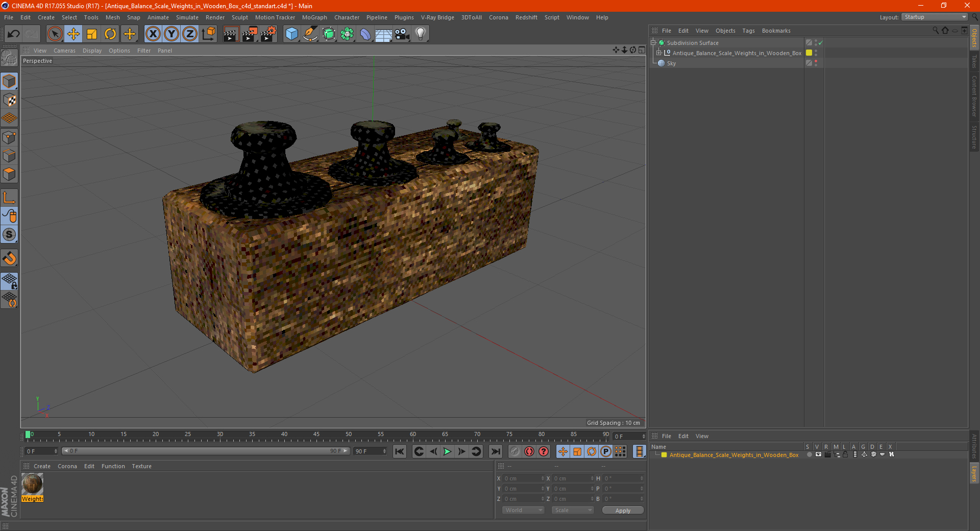Switch to Texture mode in left palette
980x531 pixels.
point(10,100)
